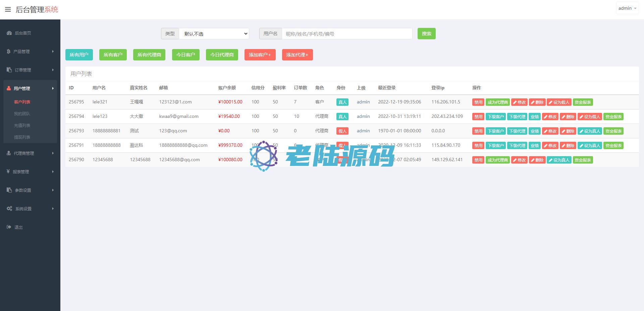Click the green 搜索 button
Image resolution: width=644 pixels, height=311 pixels.
(426, 34)
